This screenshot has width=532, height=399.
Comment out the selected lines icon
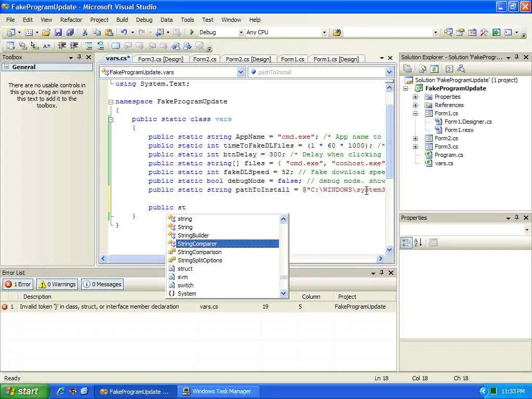(88, 46)
